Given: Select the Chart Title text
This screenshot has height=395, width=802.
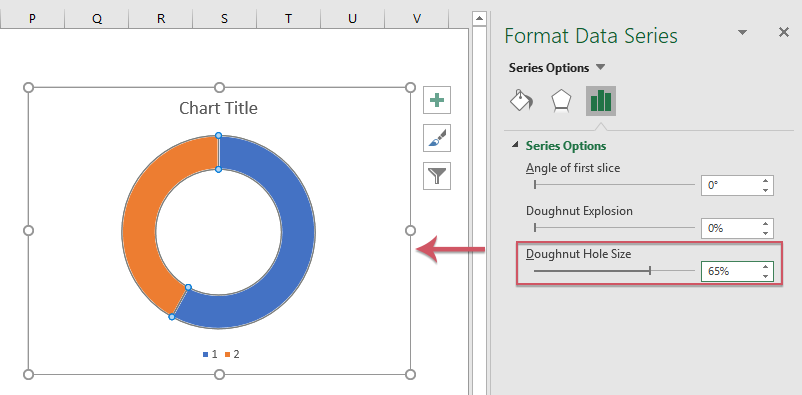Looking at the screenshot, I should tap(218, 108).
